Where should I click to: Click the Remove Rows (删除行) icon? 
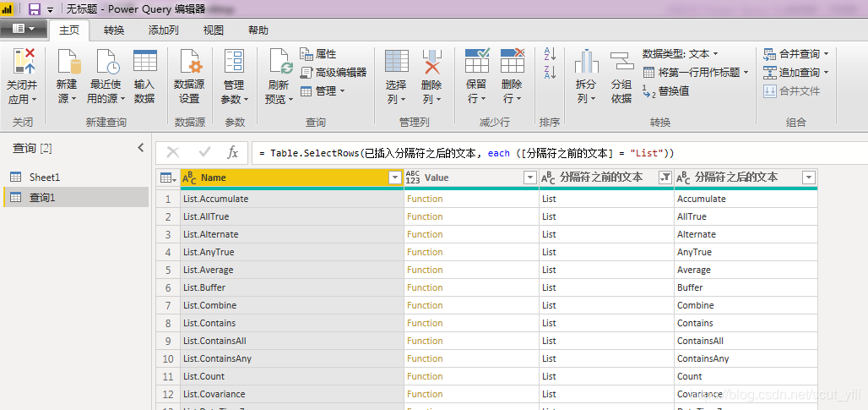point(512,61)
